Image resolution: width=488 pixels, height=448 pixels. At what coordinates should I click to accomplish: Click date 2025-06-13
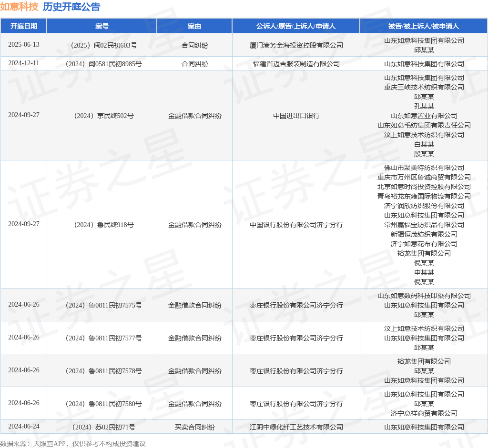click(x=24, y=45)
